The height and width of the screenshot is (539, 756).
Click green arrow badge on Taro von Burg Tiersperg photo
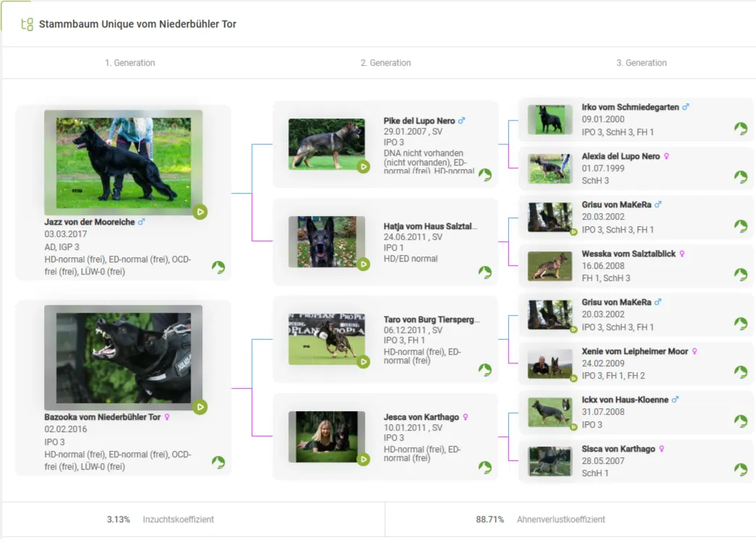click(x=364, y=361)
